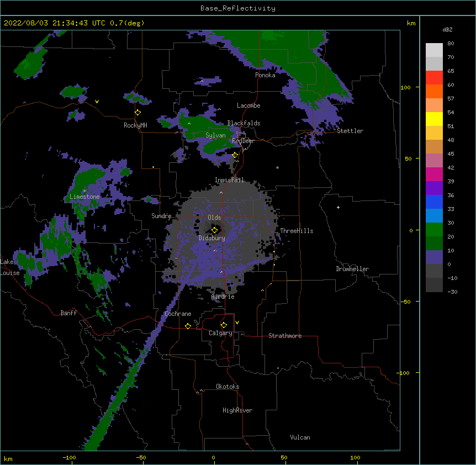The width and height of the screenshot is (476, 465).
Task: Click the white asterisk east of Innisfail
Action: click(277, 167)
